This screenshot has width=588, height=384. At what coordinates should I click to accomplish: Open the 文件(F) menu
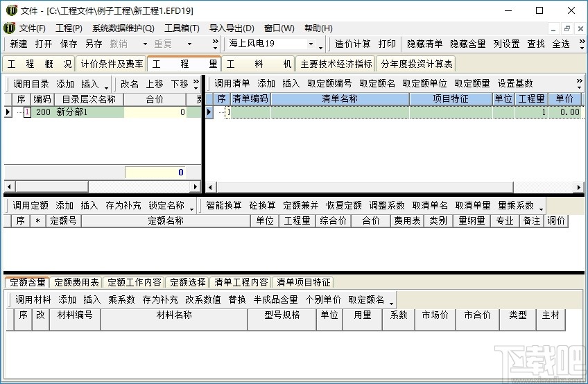click(33, 28)
